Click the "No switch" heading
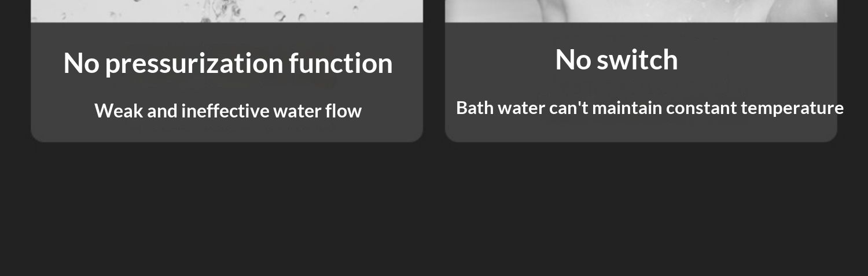The height and width of the screenshot is (276, 868). click(x=616, y=60)
